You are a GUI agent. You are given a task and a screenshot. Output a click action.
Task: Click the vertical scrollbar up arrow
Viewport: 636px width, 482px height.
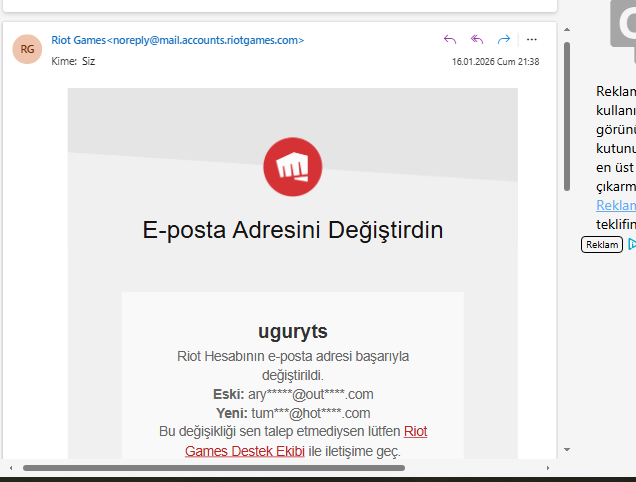(x=567, y=30)
